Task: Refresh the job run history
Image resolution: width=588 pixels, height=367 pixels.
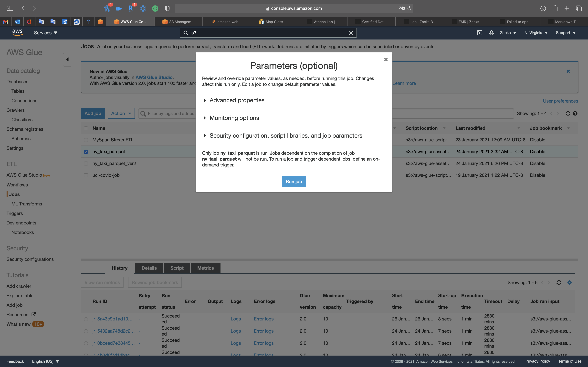Action: click(x=559, y=282)
